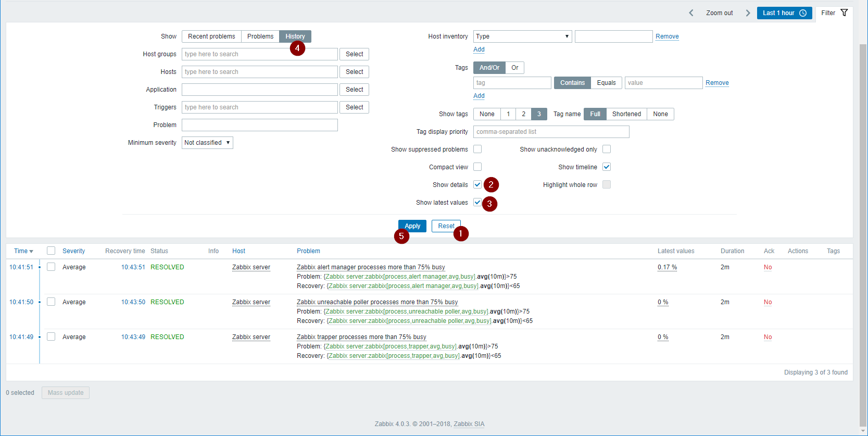Uncheck the Show timeline checkbox

[x=607, y=167]
